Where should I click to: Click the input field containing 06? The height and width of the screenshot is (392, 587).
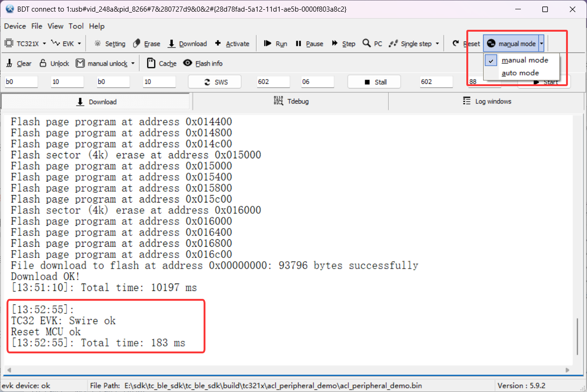(x=318, y=82)
